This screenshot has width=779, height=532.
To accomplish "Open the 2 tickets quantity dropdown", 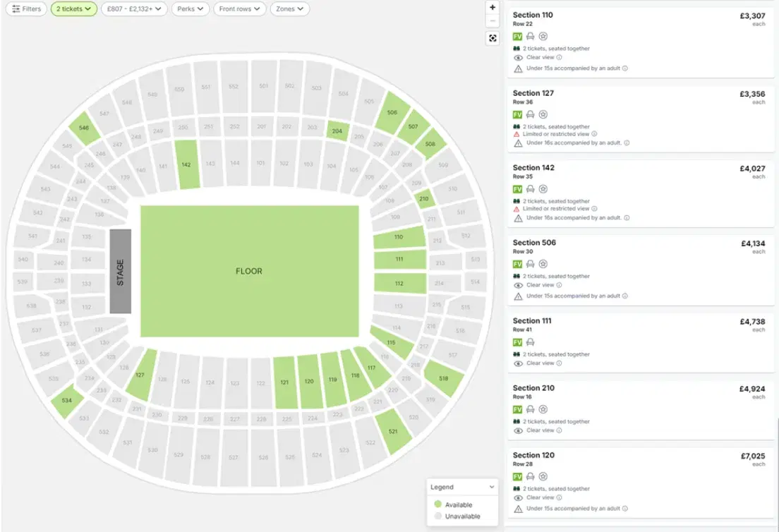I will (x=74, y=9).
